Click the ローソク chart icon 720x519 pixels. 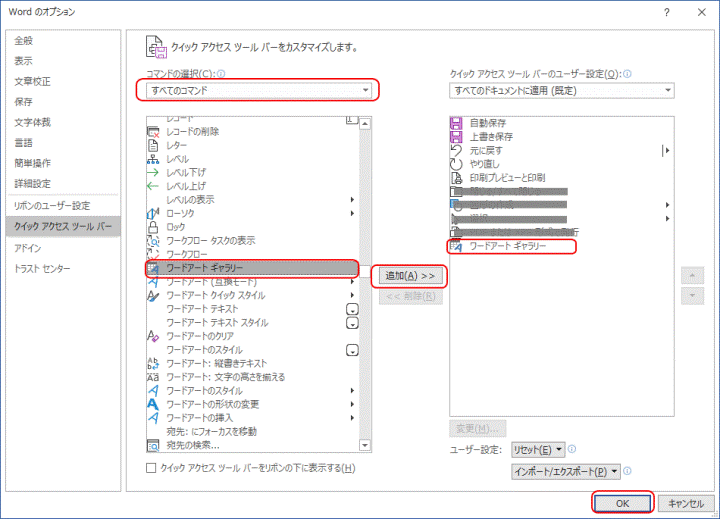(x=153, y=213)
